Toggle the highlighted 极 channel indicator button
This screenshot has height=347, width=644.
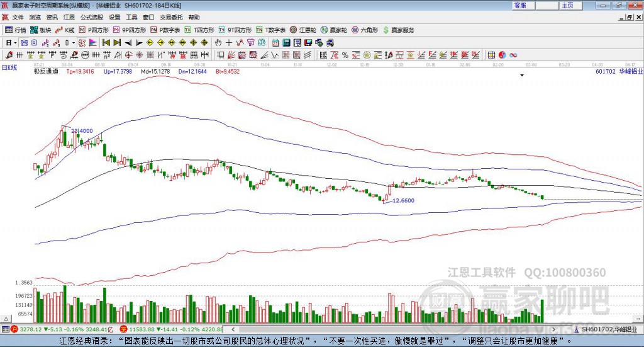pos(82,43)
